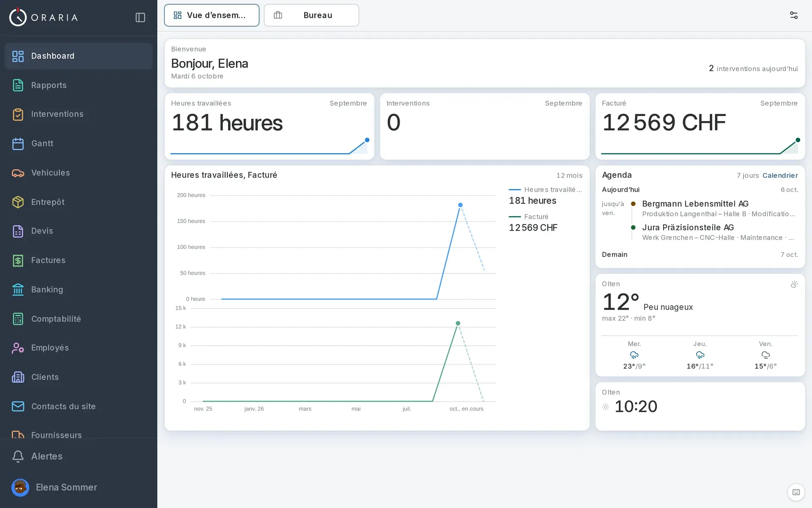Open Banking section

[x=79, y=290]
